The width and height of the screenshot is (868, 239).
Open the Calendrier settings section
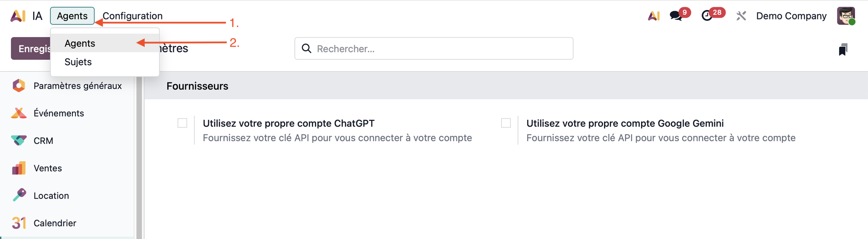click(54, 223)
